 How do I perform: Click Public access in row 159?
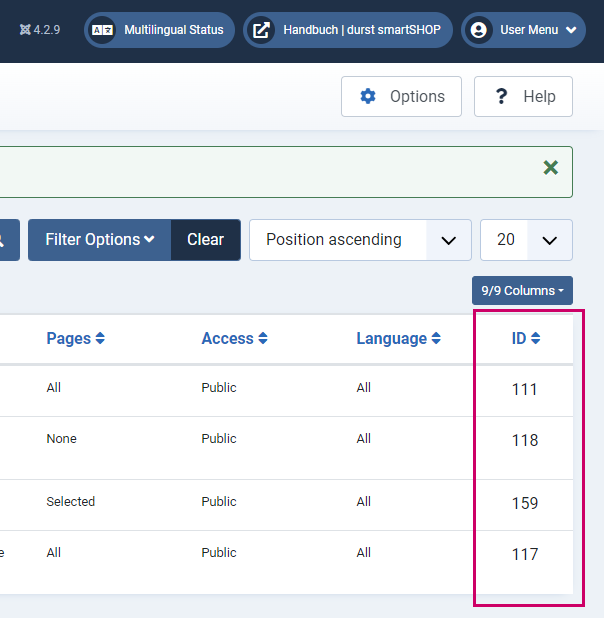(219, 502)
